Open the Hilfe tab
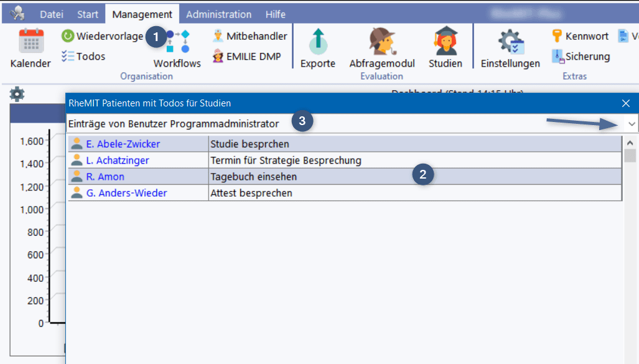Screen dimensions: 639x364 [276, 14]
